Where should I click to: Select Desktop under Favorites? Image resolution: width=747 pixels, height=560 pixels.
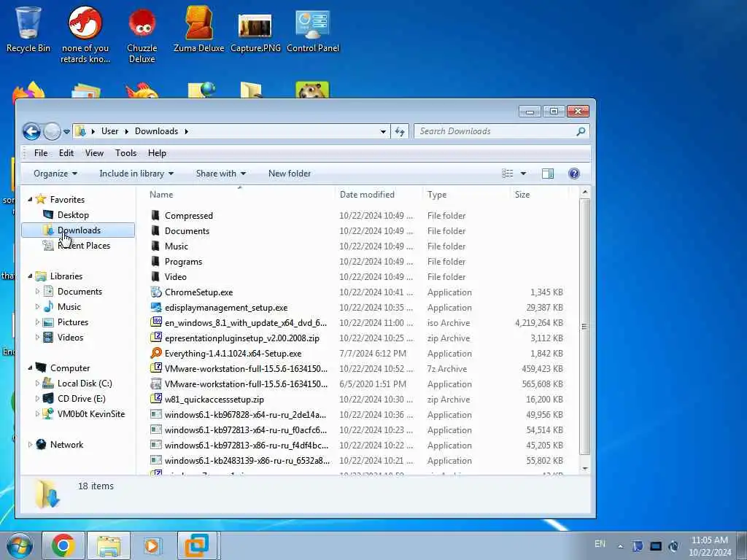(73, 215)
